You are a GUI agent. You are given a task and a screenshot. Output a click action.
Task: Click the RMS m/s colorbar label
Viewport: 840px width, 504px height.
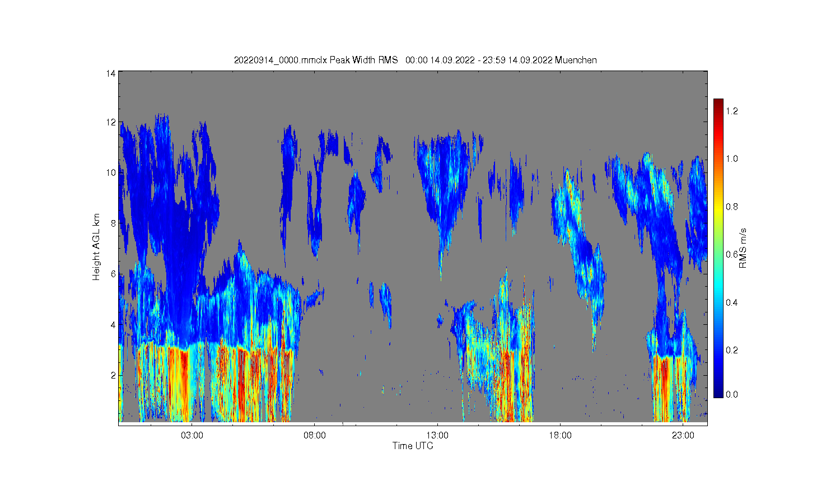(x=743, y=248)
